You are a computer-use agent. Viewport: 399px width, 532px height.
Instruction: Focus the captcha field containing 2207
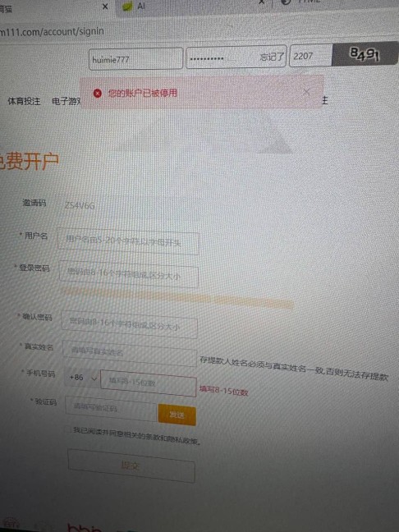(310, 56)
